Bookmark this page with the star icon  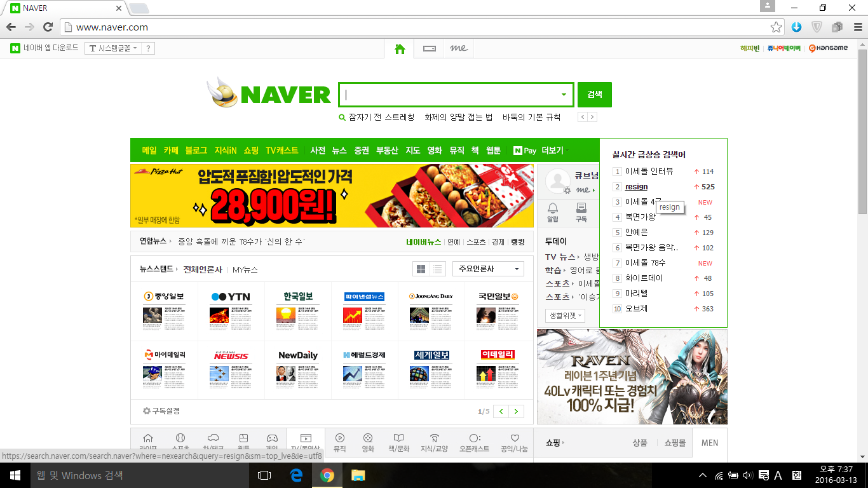(776, 27)
